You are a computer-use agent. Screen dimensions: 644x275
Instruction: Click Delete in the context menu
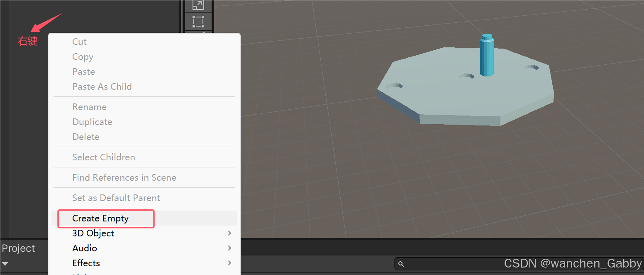(86, 137)
